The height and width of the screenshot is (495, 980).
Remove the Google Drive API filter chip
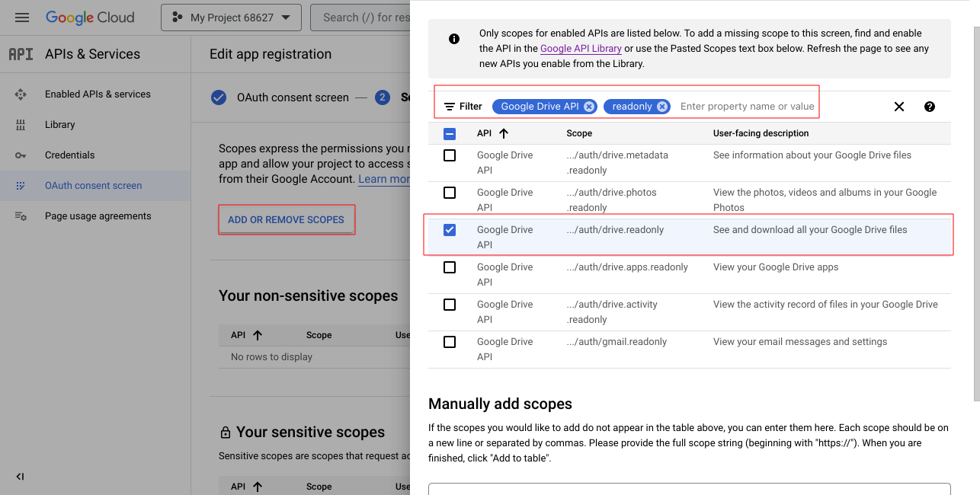[589, 107]
